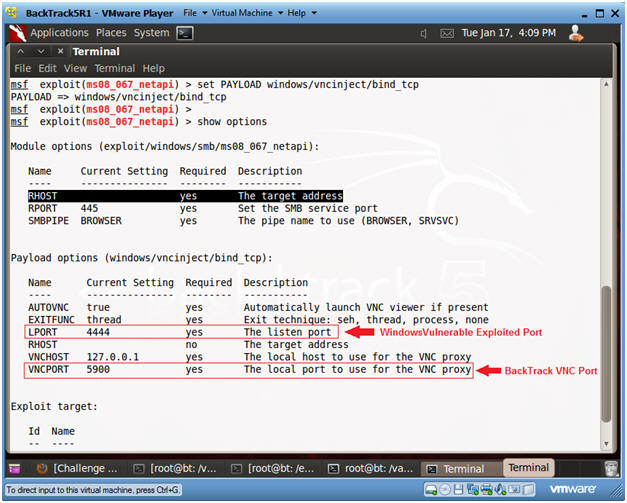Click the show desktop icon in bottom panel

coord(14,468)
